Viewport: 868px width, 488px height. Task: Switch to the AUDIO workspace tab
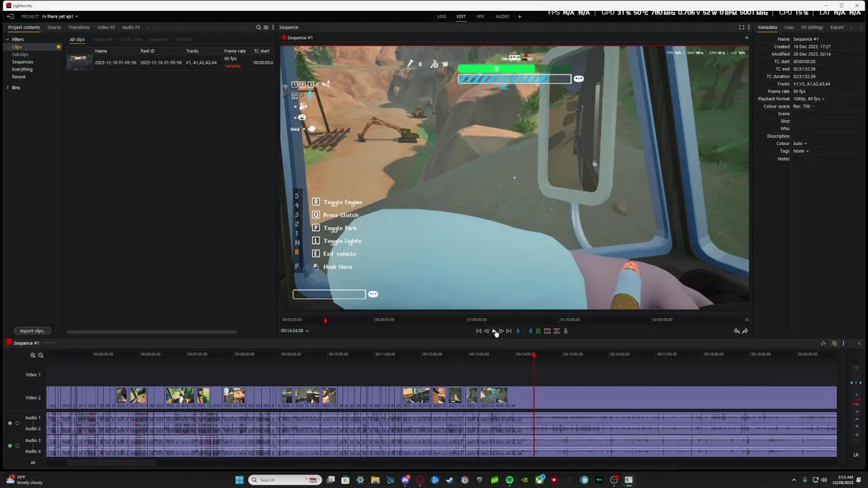coord(502,16)
